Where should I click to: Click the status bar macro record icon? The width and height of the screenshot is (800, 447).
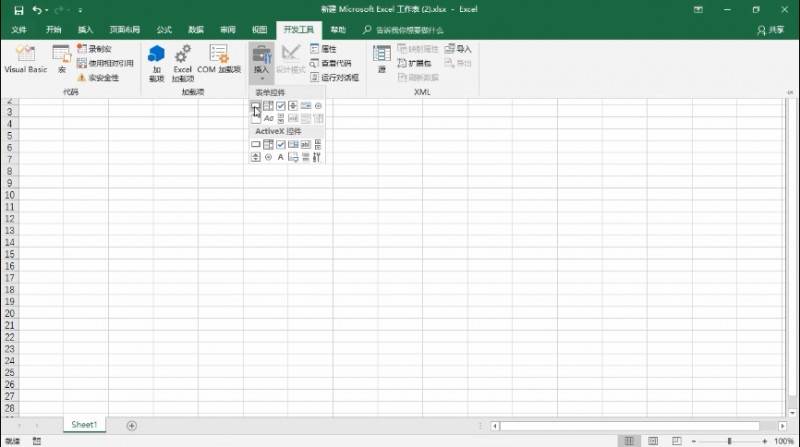37,441
